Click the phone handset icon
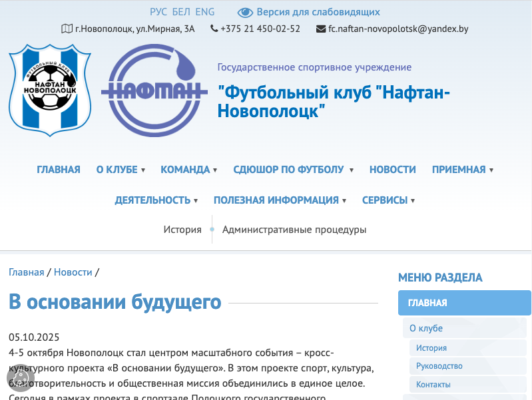532x400 pixels. coord(214,29)
